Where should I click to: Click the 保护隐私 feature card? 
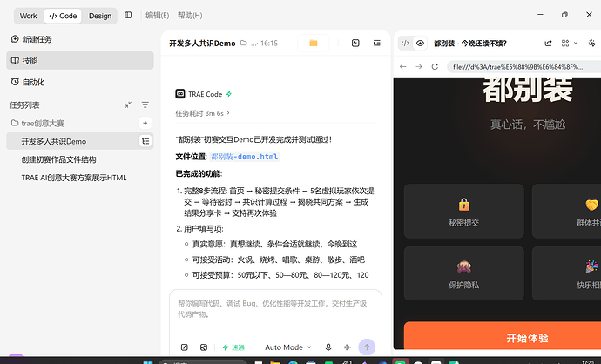(x=463, y=273)
